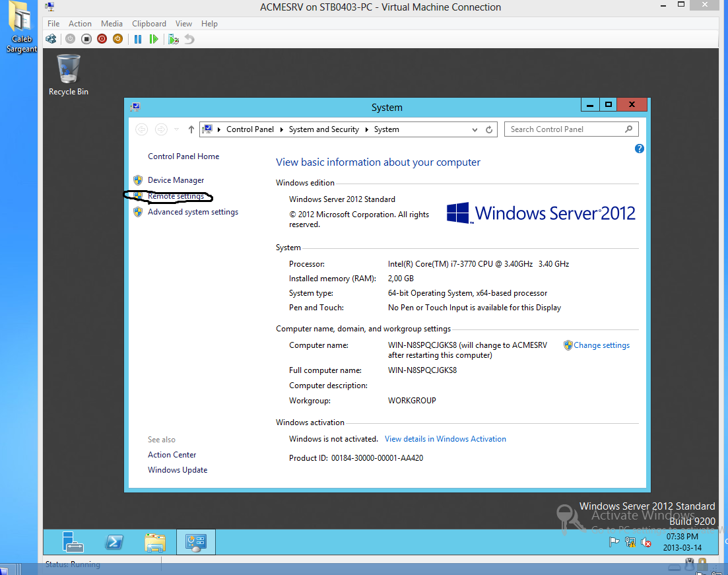The height and width of the screenshot is (575, 728).
Task: Click the WORKGROUP value
Action: 412,400
